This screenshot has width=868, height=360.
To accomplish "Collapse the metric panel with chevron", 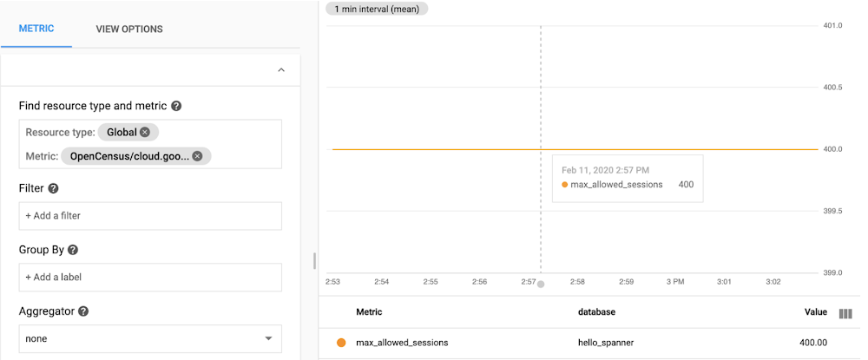I will pyautogui.click(x=280, y=70).
